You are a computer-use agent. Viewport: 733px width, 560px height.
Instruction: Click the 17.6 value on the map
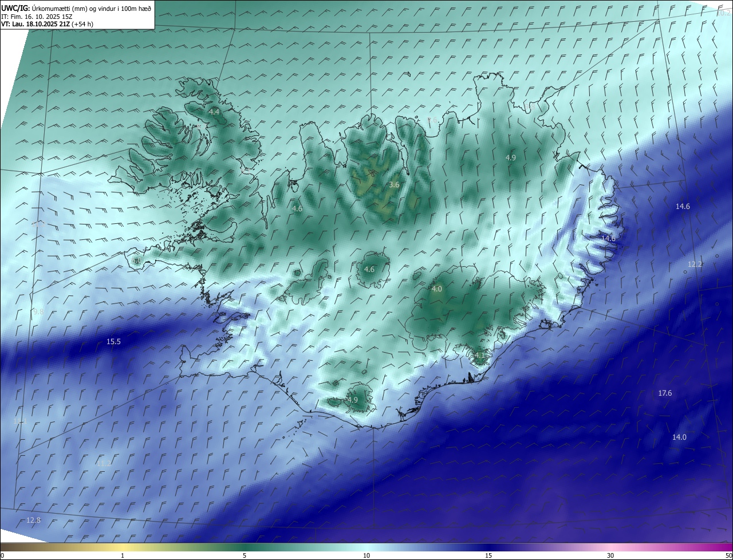pyautogui.click(x=665, y=393)
